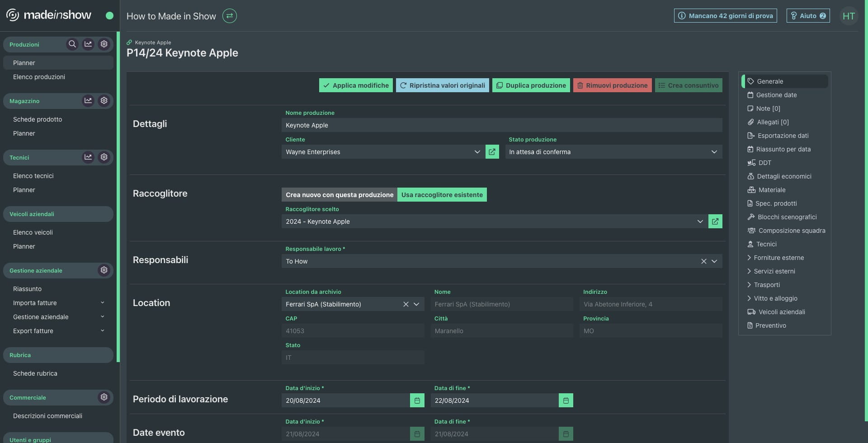The width and height of the screenshot is (868, 443).
Task: Click Duplica produzione button
Action: coord(531,85)
